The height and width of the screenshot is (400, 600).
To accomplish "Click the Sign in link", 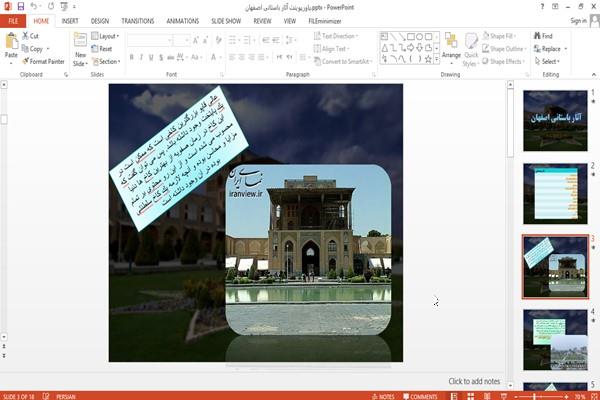I will tap(578, 21).
